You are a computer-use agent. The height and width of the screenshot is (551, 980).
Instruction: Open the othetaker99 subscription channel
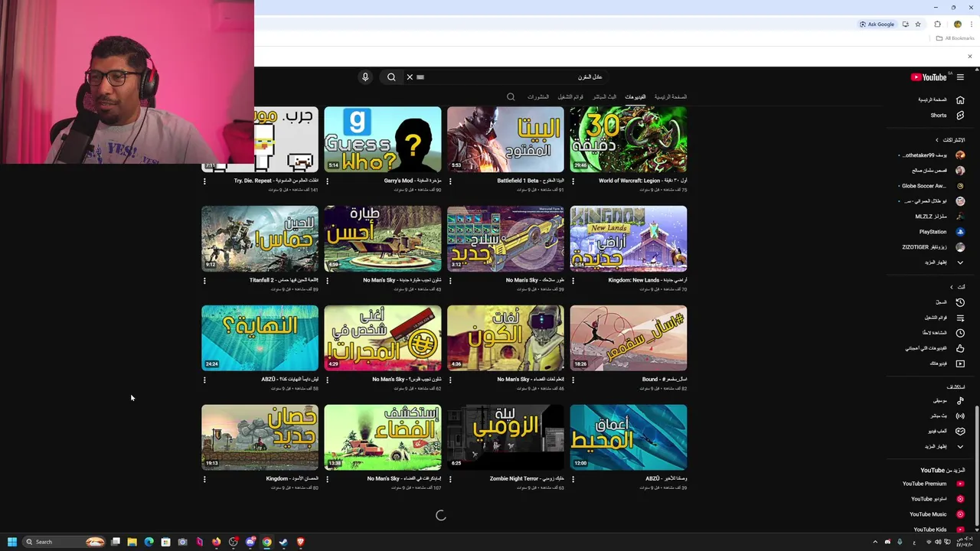(933, 155)
